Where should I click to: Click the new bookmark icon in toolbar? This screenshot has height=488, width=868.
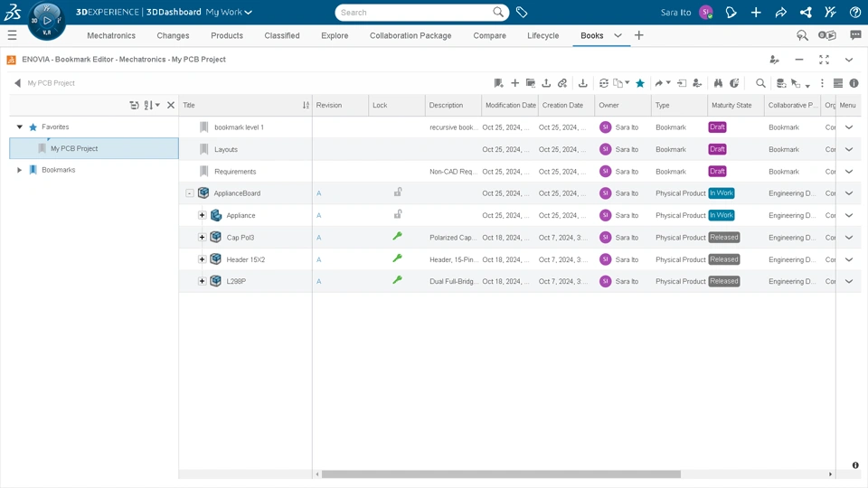pyautogui.click(x=498, y=83)
